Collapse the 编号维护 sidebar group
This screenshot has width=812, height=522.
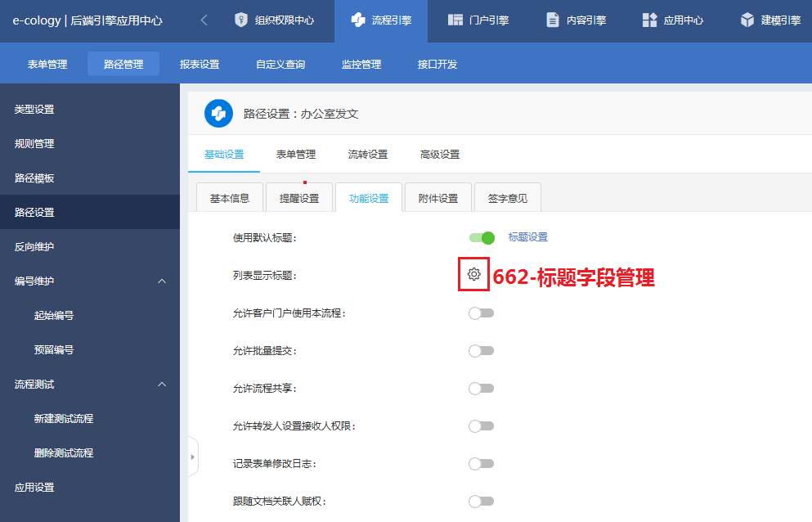coord(161,281)
